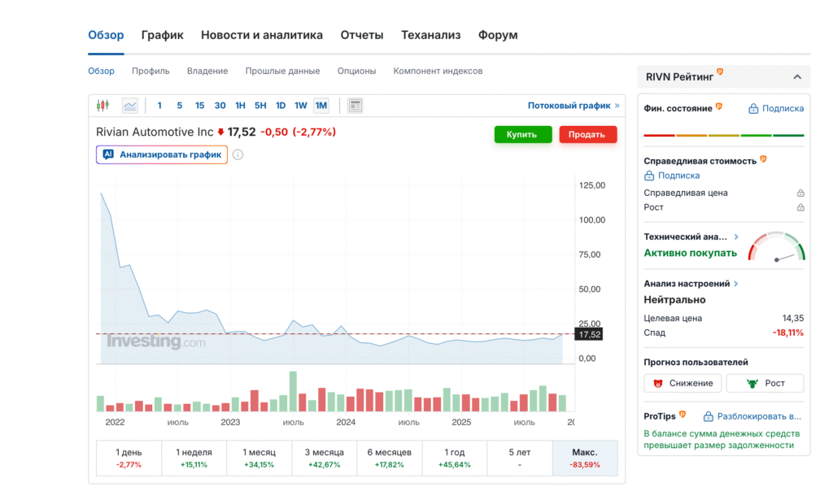Viewport: 833px width, 504px height.
Task: Click the lock icon beside Справедливая цена
Action: [x=800, y=193]
